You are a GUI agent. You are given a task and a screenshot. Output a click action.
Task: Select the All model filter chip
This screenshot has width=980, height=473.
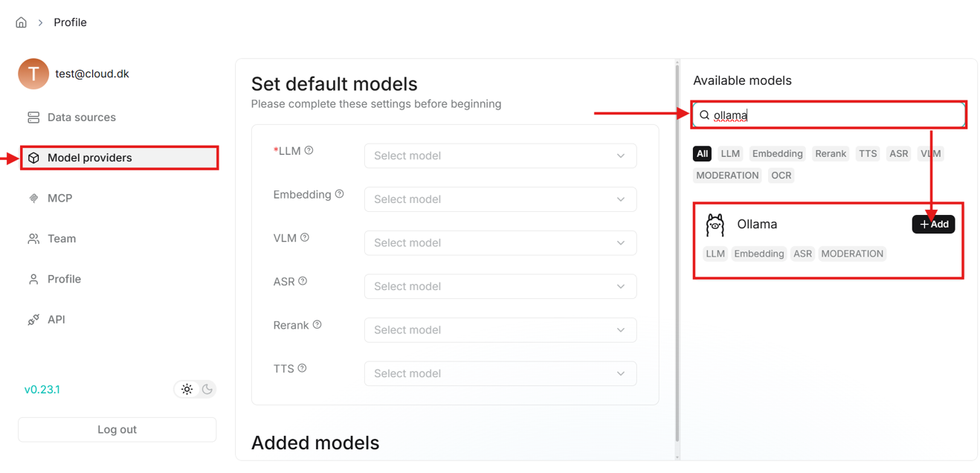702,153
